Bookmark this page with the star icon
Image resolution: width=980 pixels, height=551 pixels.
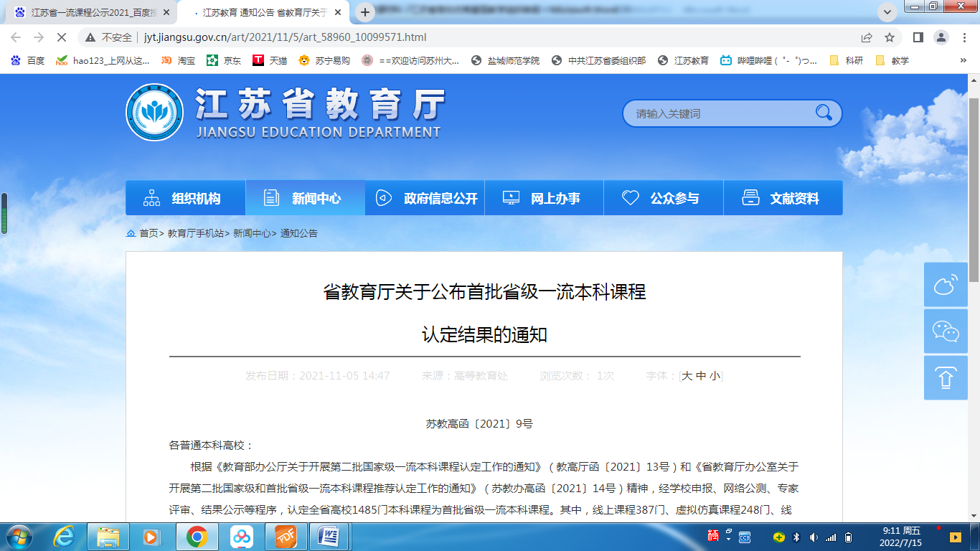pyautogui.click(x=890, y=37)
